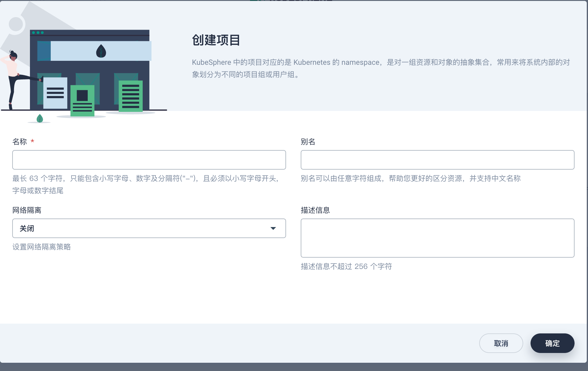Click the 描述信息 text area
Screen dimensions: 588x371
(x=438, y=238)
